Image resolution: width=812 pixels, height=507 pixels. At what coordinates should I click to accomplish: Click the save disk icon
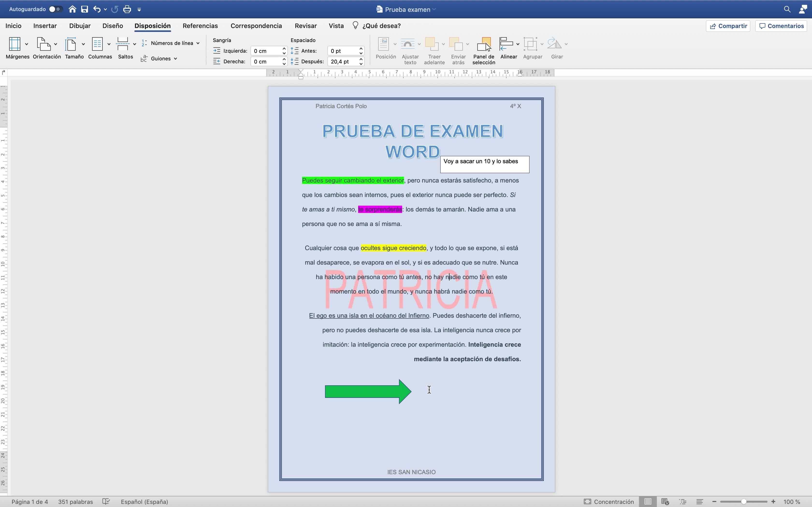(x=85, y=9)
